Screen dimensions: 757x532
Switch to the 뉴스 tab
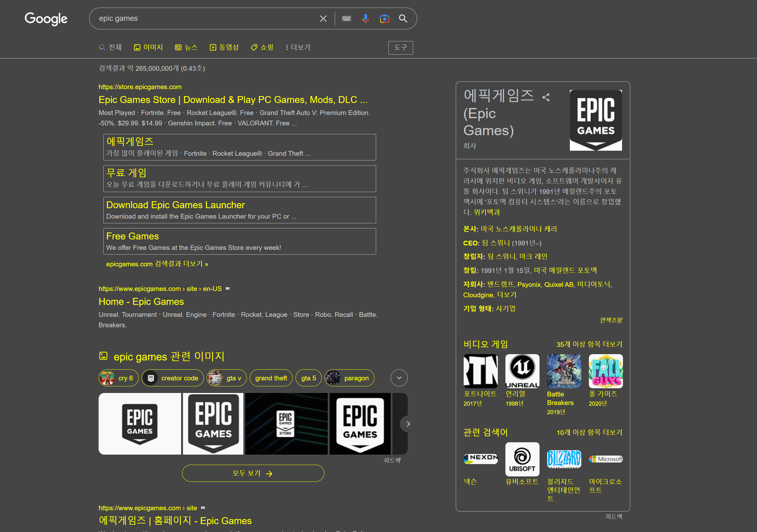pos(186,47)
